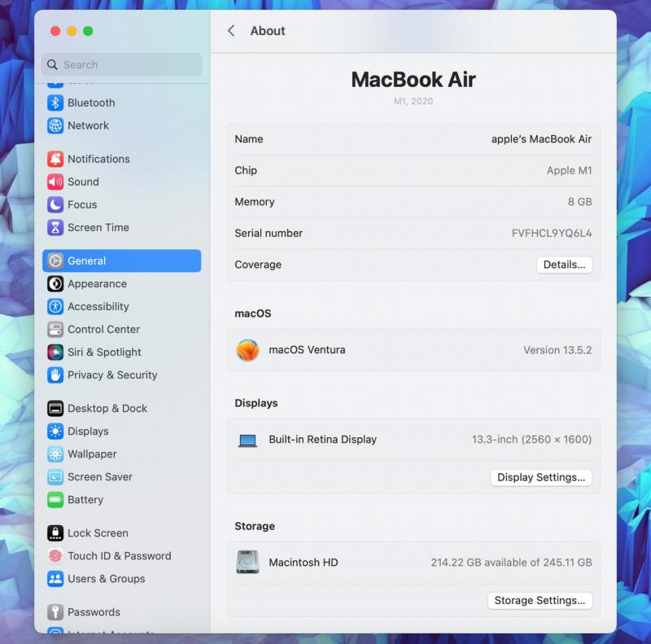Click the Accessibility icon
This screenshot has height=644, width=651.
[x=55, y=307]
